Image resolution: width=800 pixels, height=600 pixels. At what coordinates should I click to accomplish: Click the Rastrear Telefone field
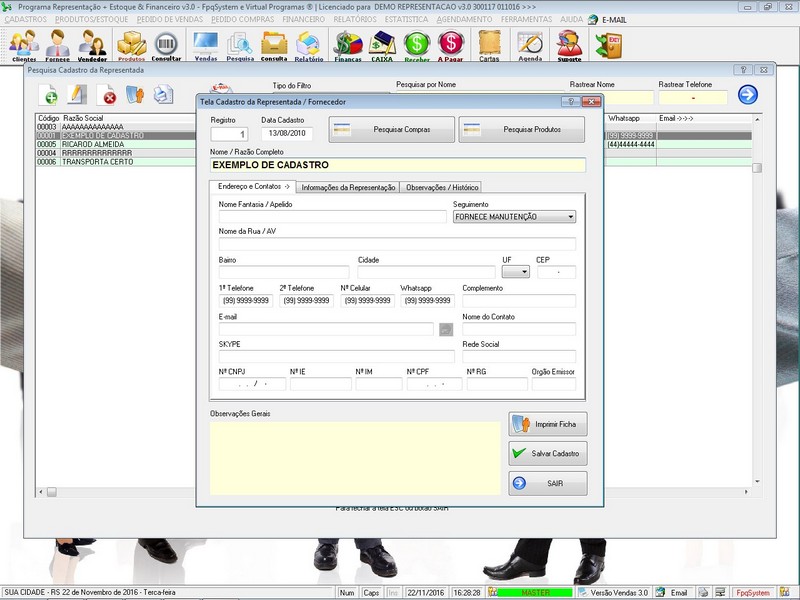pos(693,97)
